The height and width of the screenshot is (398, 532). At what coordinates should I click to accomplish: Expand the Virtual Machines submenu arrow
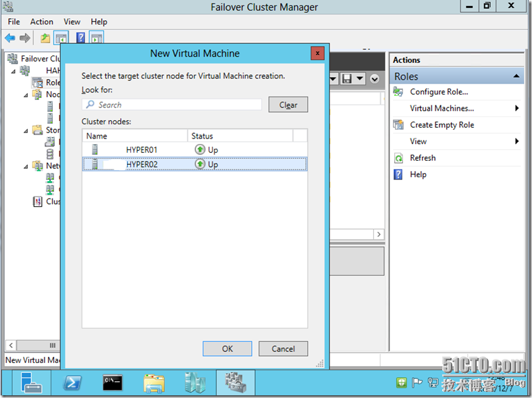click(516, 108)
